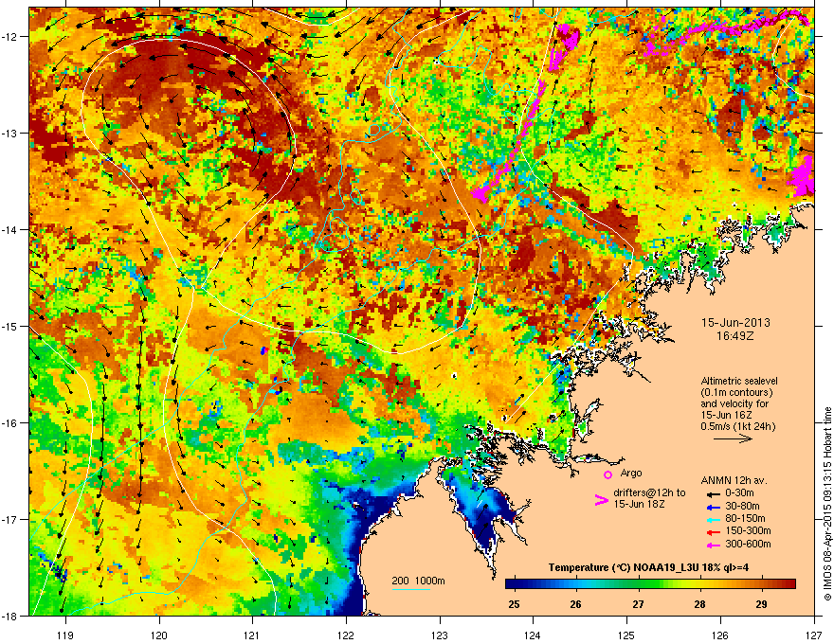Click the 'ANMN 12h av.' legend heading
Screen dimensions: 834x644
point(734,480)
